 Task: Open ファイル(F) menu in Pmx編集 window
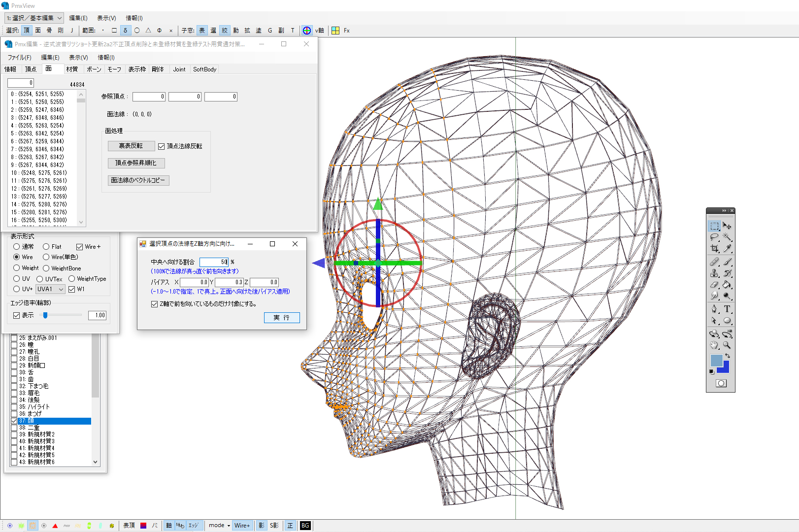[x=19, y=58]
